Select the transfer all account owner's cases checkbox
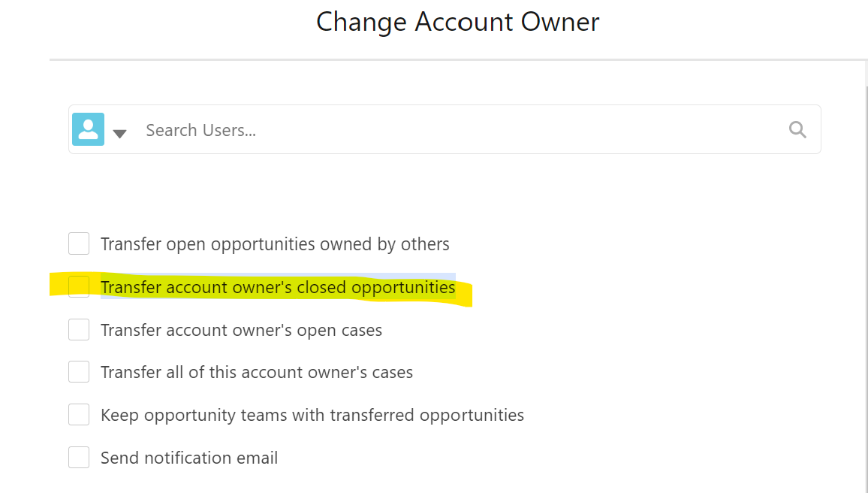The height and width of the screenshot is (493, 868). click(79, 372)
